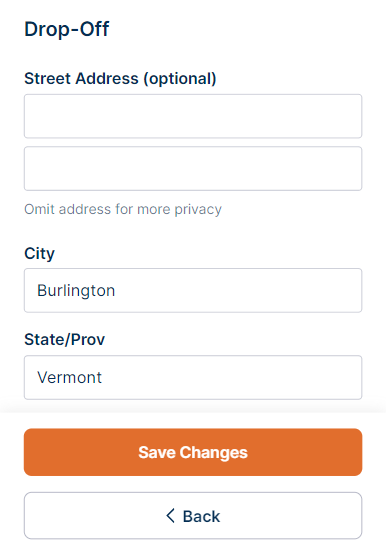Click the word optional in the address label
The image size is (386, 555).
pyautogui.click(x=180, y=79)
